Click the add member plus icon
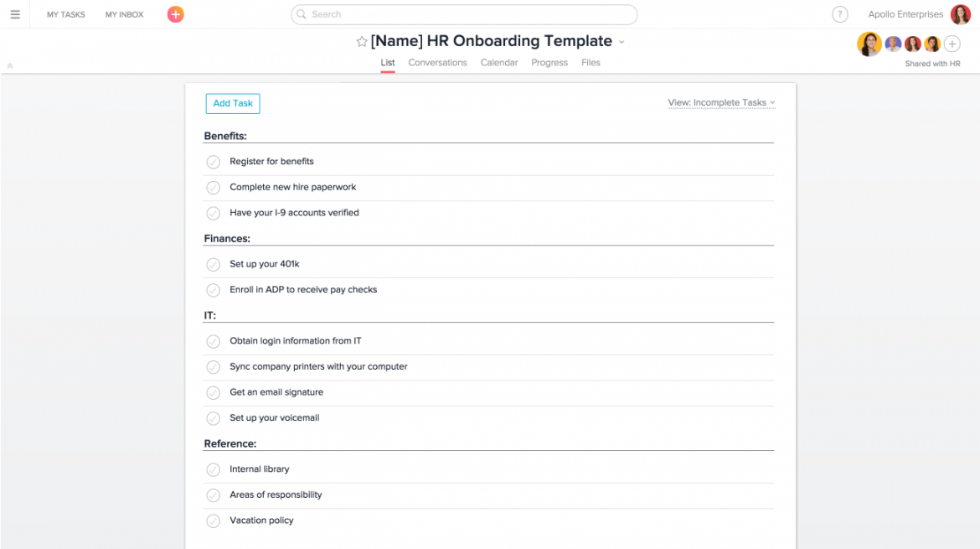Image resolution: width=980 pixels, height=549 pixels. pyautogui.click(x=952, y=44)
